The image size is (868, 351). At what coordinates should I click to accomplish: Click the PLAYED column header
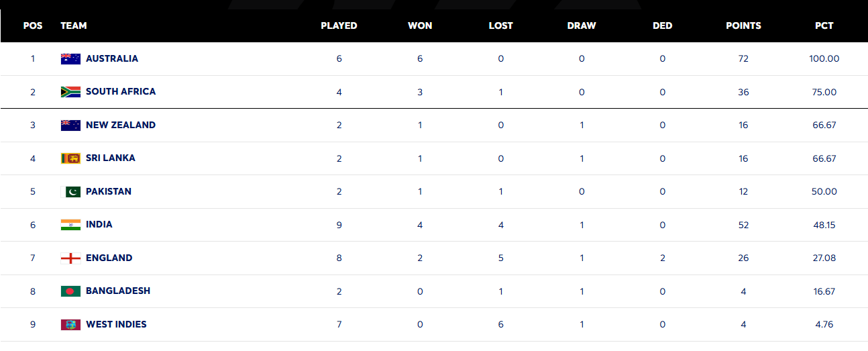tap(339, 26)
